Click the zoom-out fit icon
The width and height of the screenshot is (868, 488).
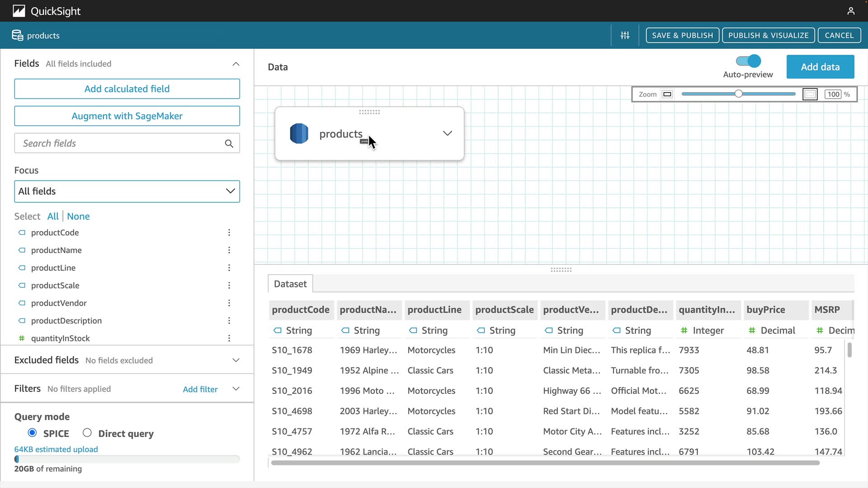click(x=667, y=94)
